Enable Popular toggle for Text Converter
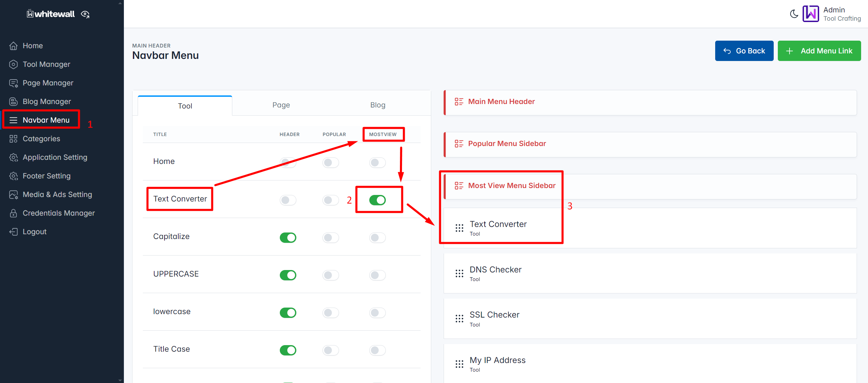 tap(331, 200)
